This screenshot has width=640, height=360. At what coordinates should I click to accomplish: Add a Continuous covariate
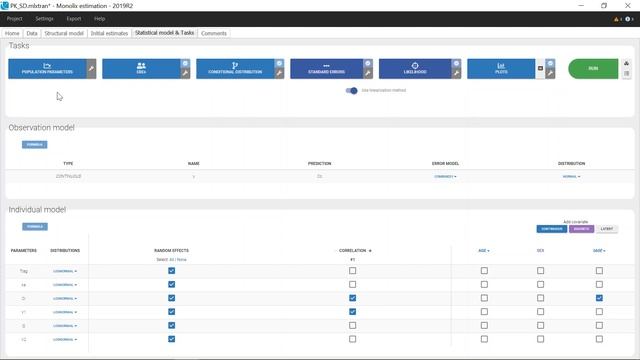[552, 229]
